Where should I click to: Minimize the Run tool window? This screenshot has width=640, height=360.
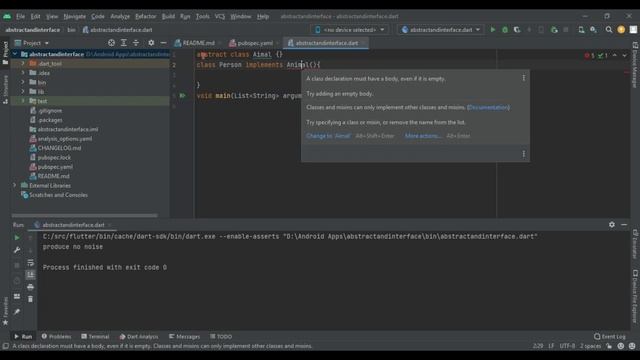[x=624, y=224]
